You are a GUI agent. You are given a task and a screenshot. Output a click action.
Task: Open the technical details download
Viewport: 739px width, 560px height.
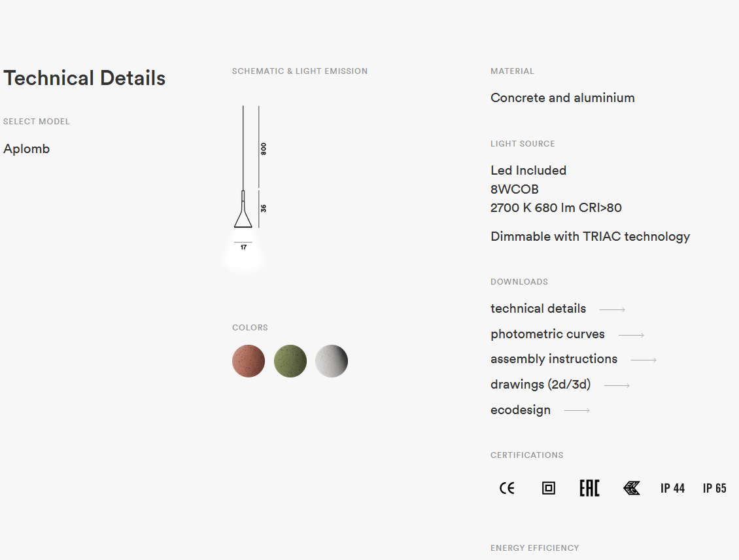coord(538,308)
